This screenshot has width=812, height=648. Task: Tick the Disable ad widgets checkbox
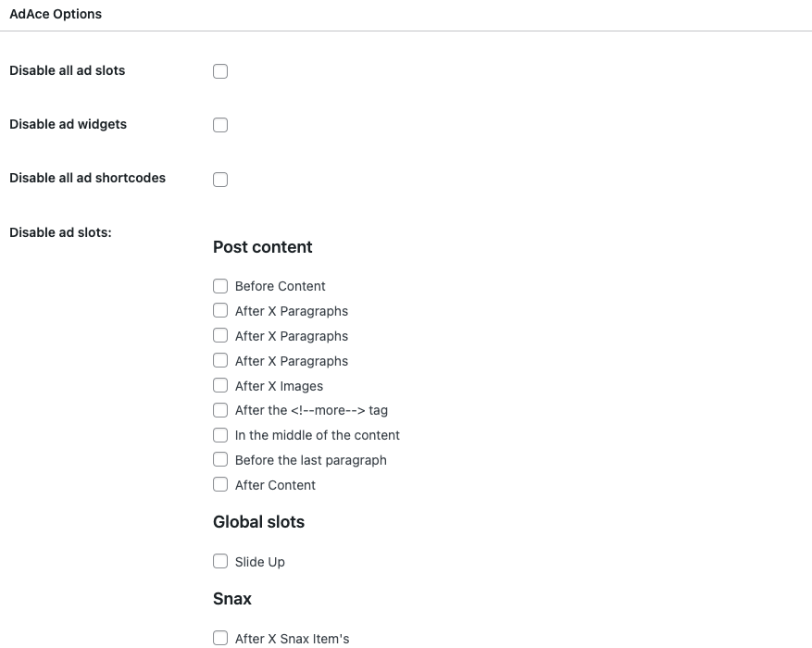coord(220,125)
